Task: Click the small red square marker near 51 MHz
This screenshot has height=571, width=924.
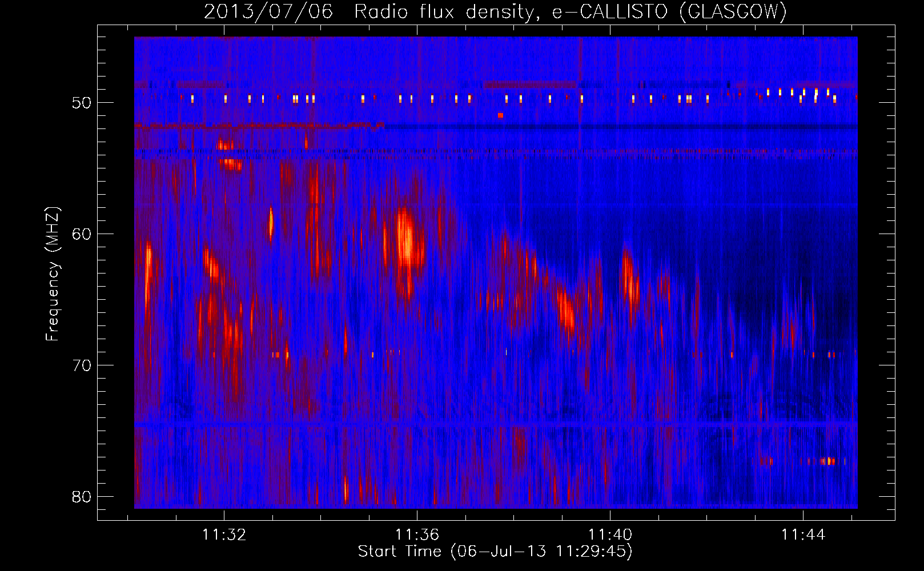Action: (x=500, y=115)
